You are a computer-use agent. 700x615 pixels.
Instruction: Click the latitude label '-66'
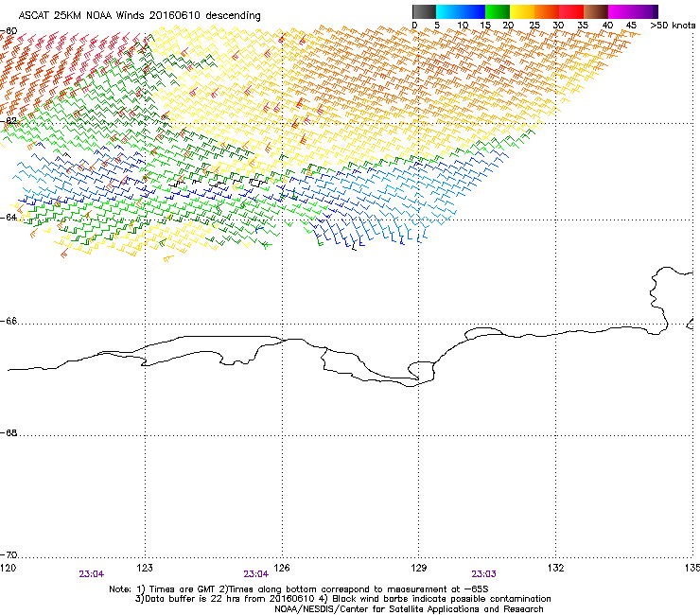click(x=9, y=322)
